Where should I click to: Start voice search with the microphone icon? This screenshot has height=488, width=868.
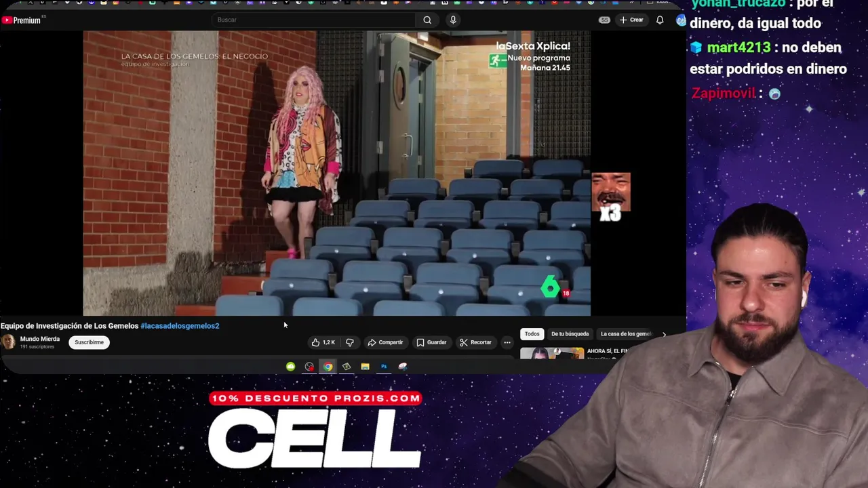tap(453, 20)
